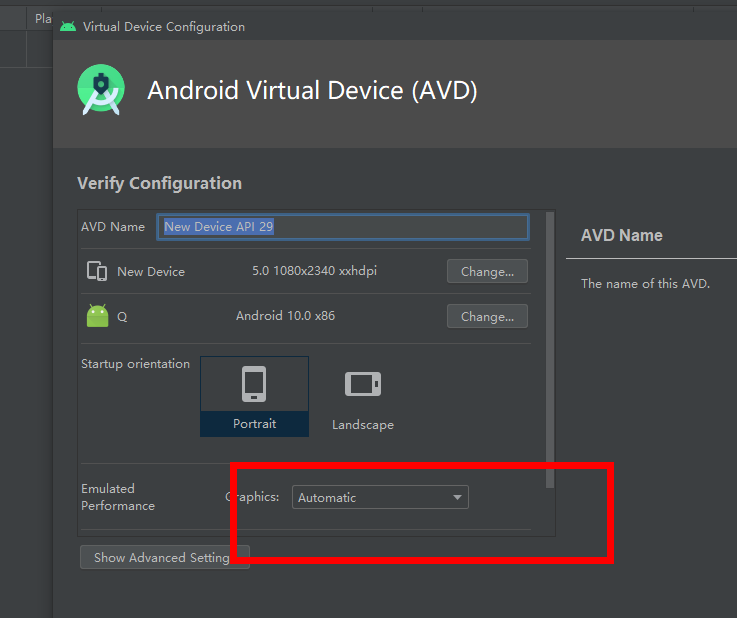Viewport: 737px width, 618px height.
Task: Click the configuration panel vertical scrollbar
Action: [549, 350]
